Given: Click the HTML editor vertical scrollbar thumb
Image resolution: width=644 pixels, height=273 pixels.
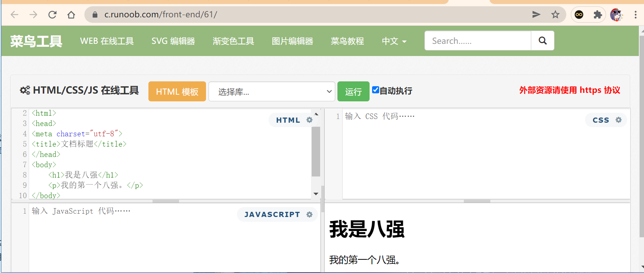Looking at the screenshot, I should pyautogui.click(x=316, y=151).
